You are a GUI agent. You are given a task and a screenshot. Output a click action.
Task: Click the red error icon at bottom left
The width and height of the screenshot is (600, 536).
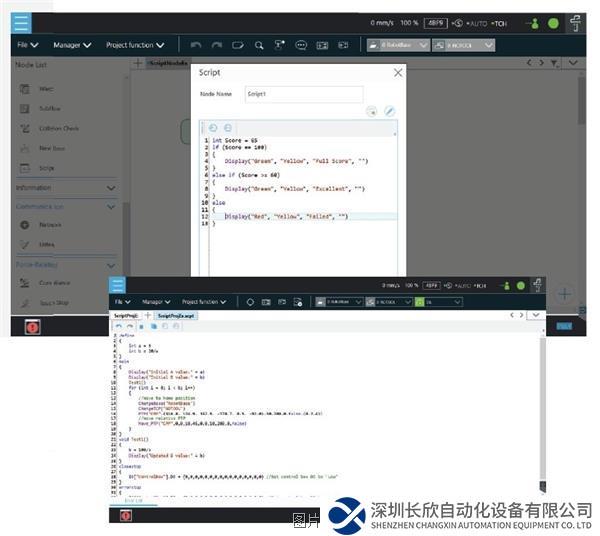pos(32,326)
